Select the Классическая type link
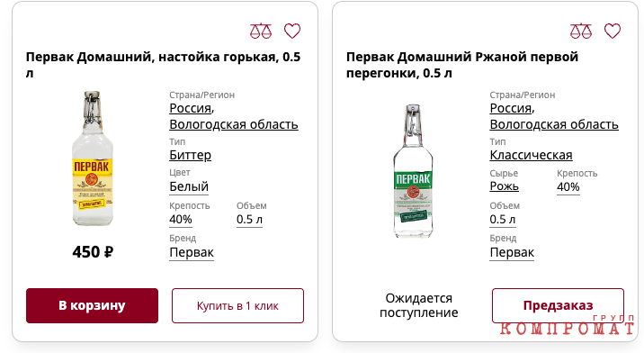The width and height of the screenshot is (644, 353). (x=531, y=155)
